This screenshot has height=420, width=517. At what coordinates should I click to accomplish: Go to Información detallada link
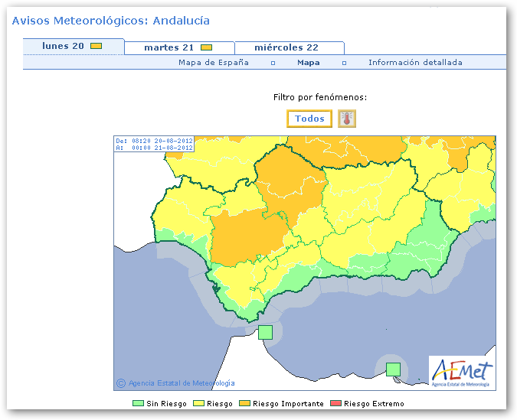(415, 63)
